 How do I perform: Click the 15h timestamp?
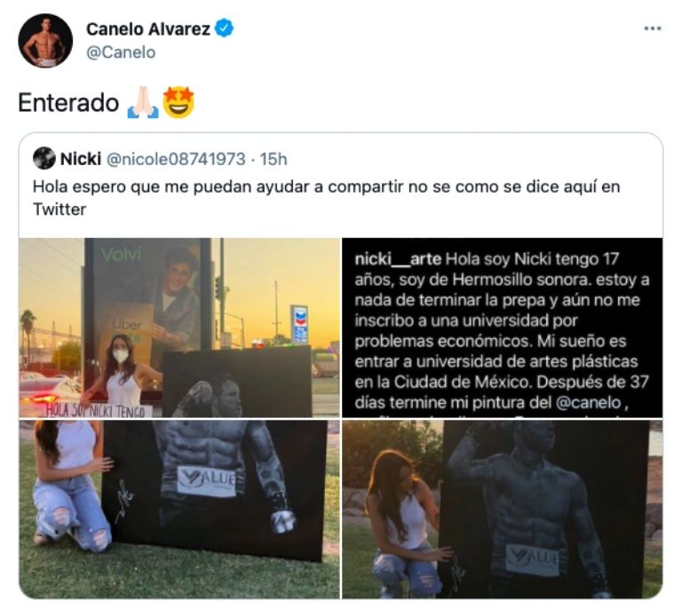coord(274,160)
